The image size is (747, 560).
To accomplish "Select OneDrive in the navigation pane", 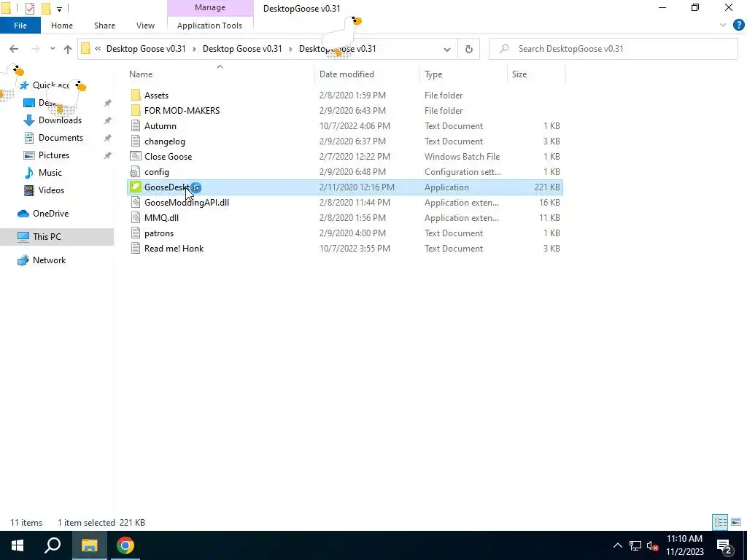I will pos(50,214).
